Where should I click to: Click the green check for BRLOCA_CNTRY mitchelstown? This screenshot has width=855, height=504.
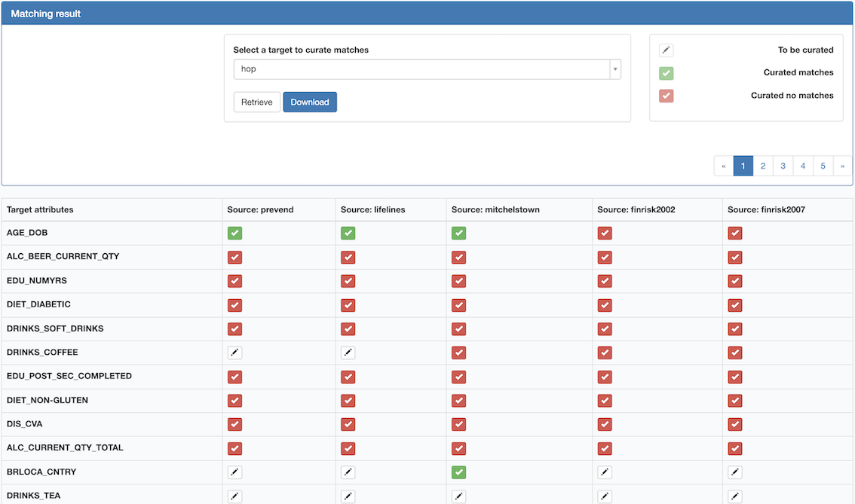click(x=458, y=472)
